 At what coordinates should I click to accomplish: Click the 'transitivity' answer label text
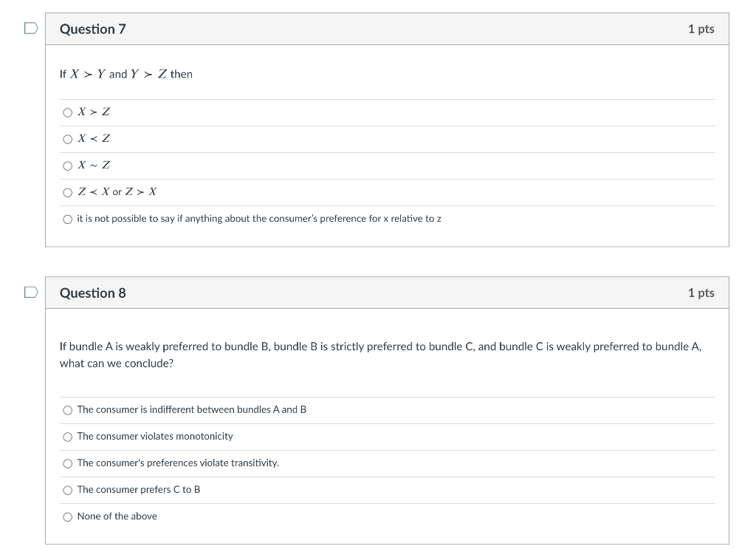point(178,463)
